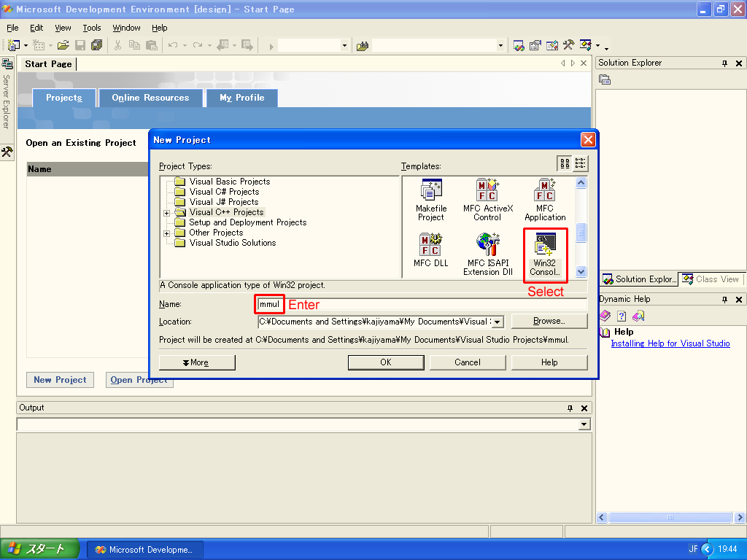Click the Add New Item toolbar icon
747x560 pixels.
click(x=39, y=45)
